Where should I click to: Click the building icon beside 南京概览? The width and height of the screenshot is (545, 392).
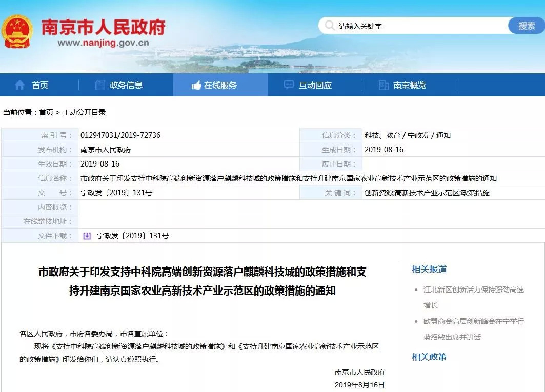pyautogui.click(x=383, y=85)
